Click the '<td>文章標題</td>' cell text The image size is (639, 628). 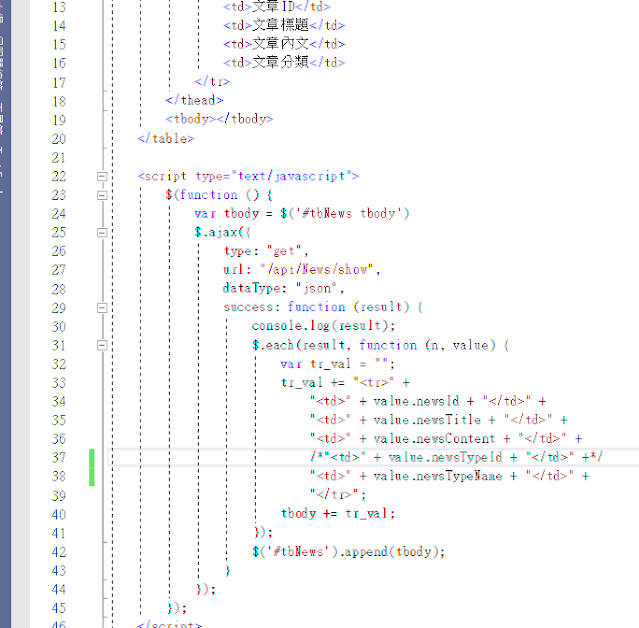pyautogui.click(x=284, y=25)
